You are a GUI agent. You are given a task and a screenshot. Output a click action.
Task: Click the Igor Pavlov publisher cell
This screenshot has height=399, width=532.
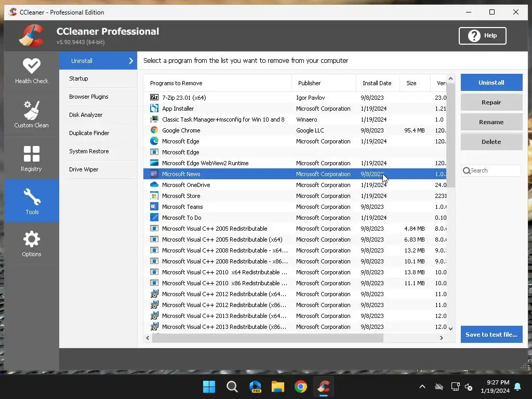tap(311, 98)
